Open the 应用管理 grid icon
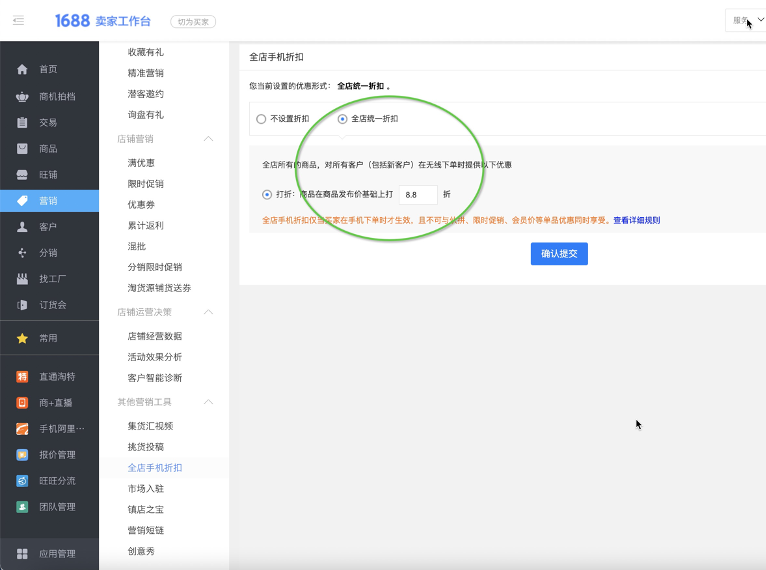This screenshot has height=570, width=766. [x=22, y=553]
